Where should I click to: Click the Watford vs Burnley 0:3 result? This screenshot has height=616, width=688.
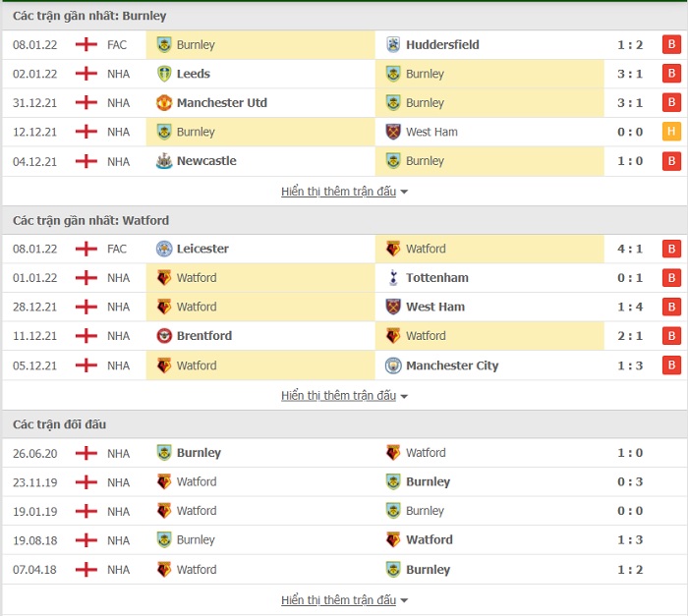630,481
